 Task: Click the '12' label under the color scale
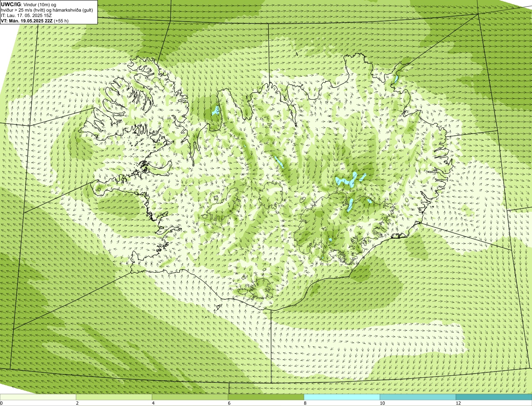click(x=458, y=403)
